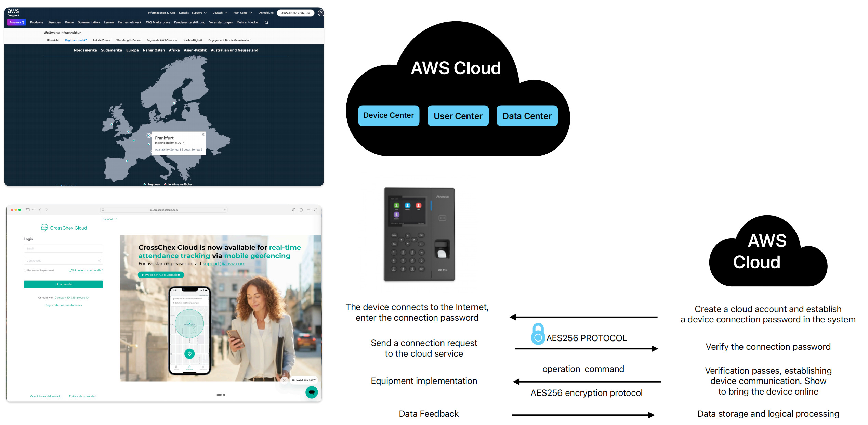
Task: Close the Frankfurt region popup
Action: pos(203,134)
